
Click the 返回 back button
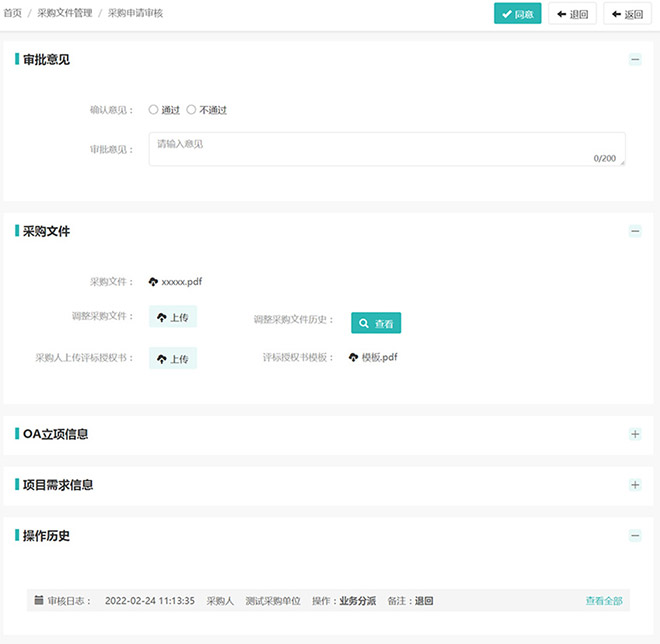(627, 14)
